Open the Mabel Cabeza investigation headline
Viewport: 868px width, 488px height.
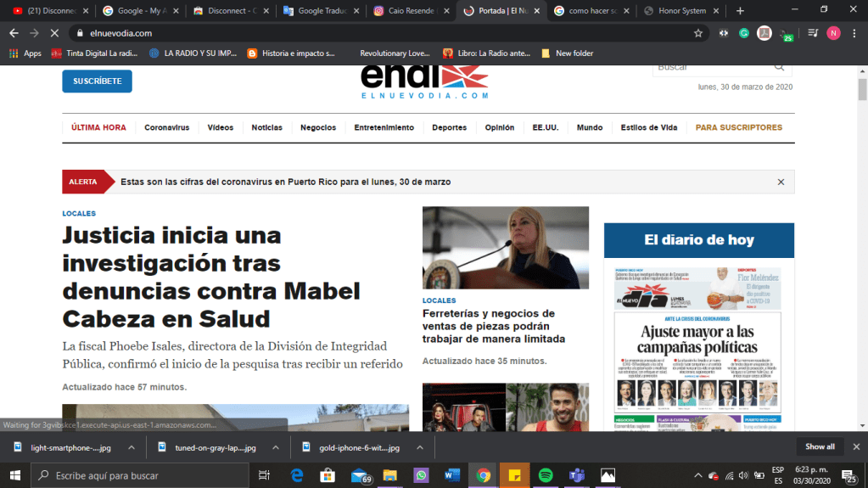coord(211,277)
